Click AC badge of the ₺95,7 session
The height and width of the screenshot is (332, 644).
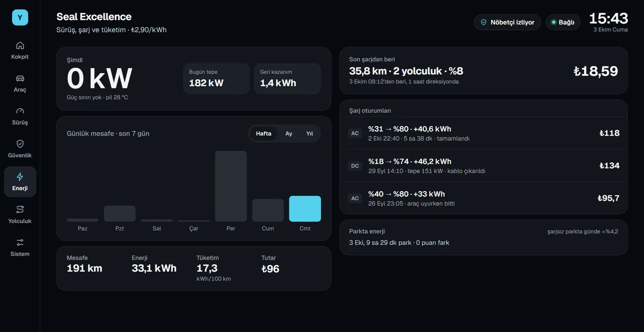[x=355, y=198]
